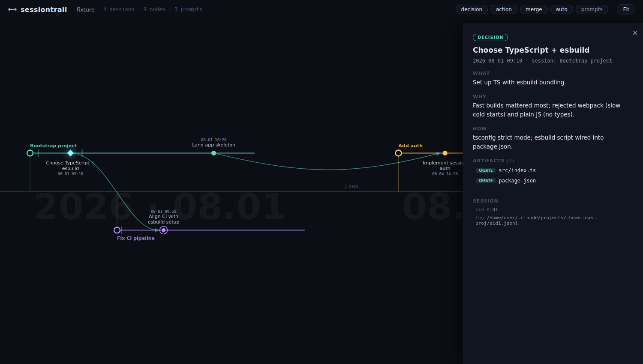Select the Add auth session start circle
Viewport: 643px width, 364px height.
pyautogui.click(x=399, y=153)
